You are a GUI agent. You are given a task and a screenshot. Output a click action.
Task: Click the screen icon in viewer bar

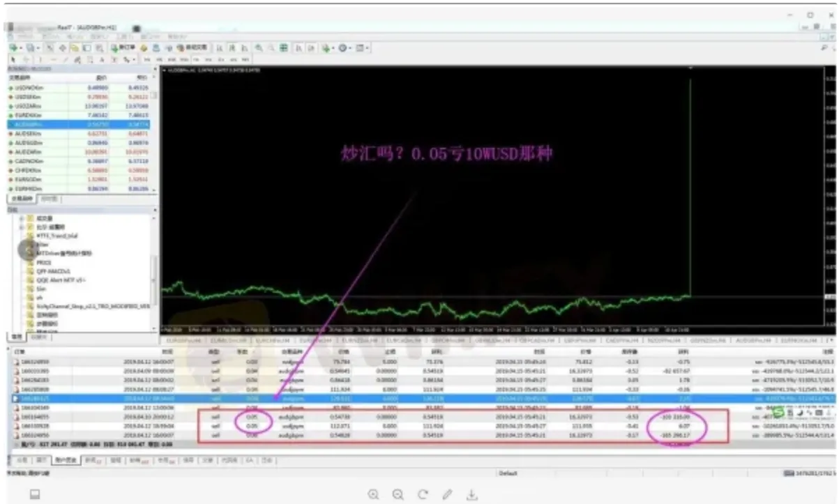[34, 494]
